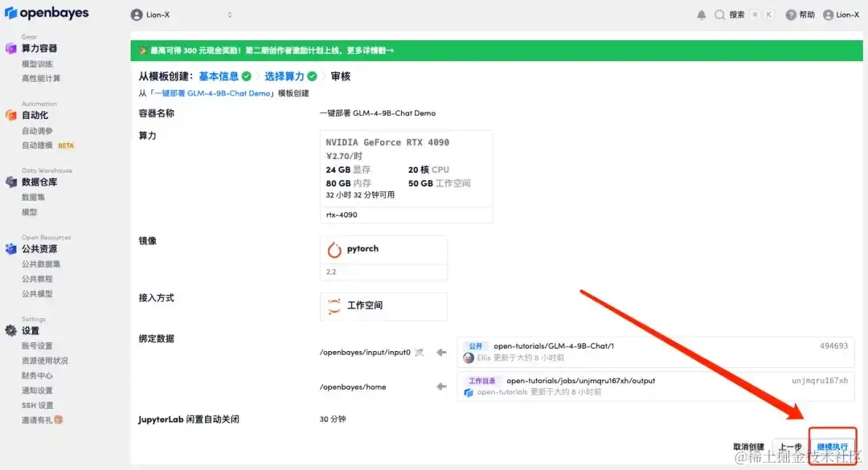Click the Ellis avatar in dataset card
The width and height of the screenshot is (868, 470).
tap(469, 358)
